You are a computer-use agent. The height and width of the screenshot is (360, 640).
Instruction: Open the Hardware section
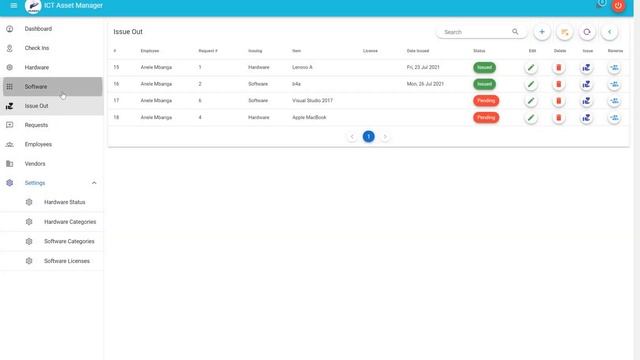52,67
